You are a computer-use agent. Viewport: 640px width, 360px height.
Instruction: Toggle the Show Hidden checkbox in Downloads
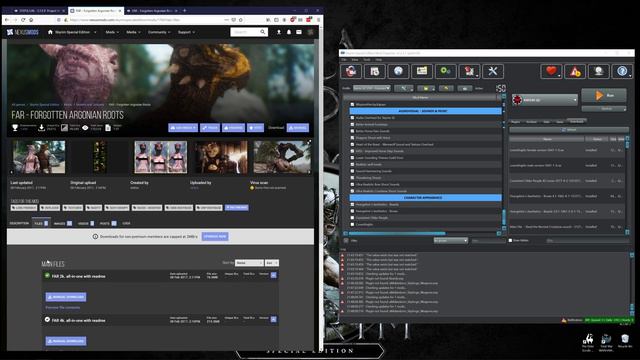click(x=510, y=240)
